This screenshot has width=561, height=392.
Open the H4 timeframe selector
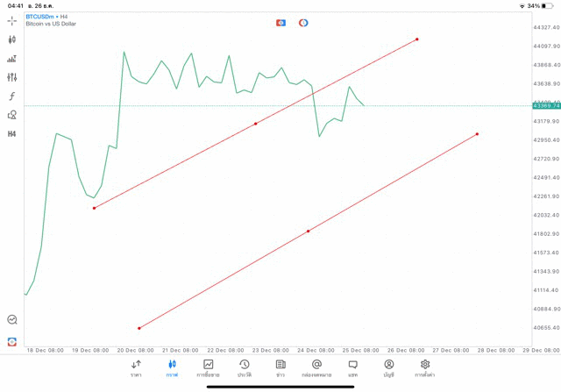(12, 134)
